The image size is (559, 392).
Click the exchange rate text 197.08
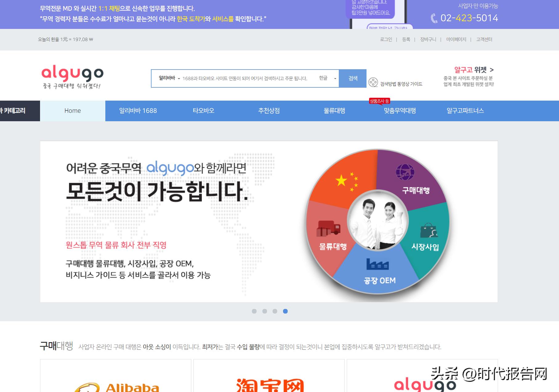[x=66, y=39]
